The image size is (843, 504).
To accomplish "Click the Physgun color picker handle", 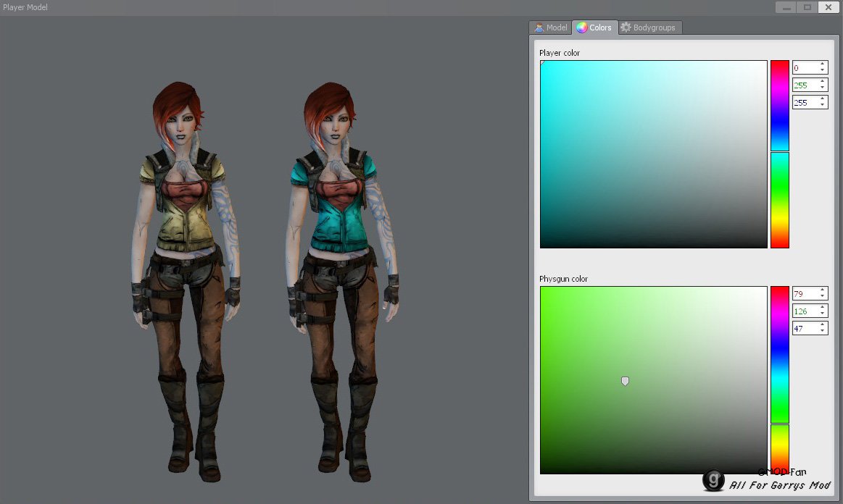I will (x=625, y=381).
